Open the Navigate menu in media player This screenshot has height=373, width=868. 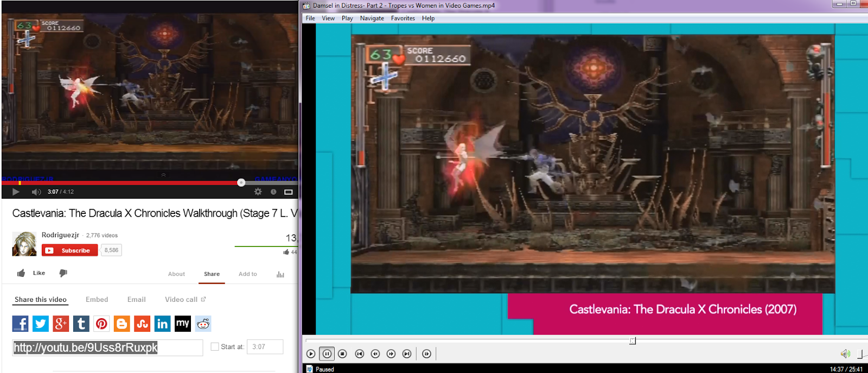372,18
